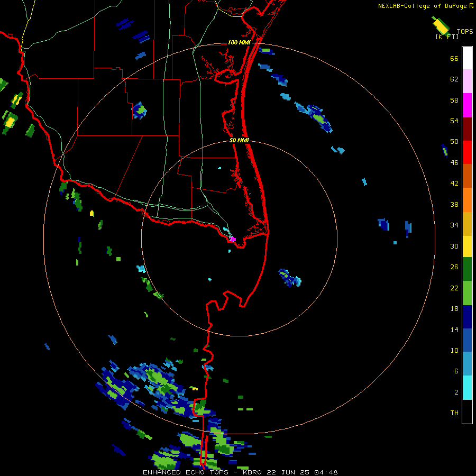Click the 30 value on the legend scale
Viewport: 476px width, 476px height.
(x=454, y=246)
